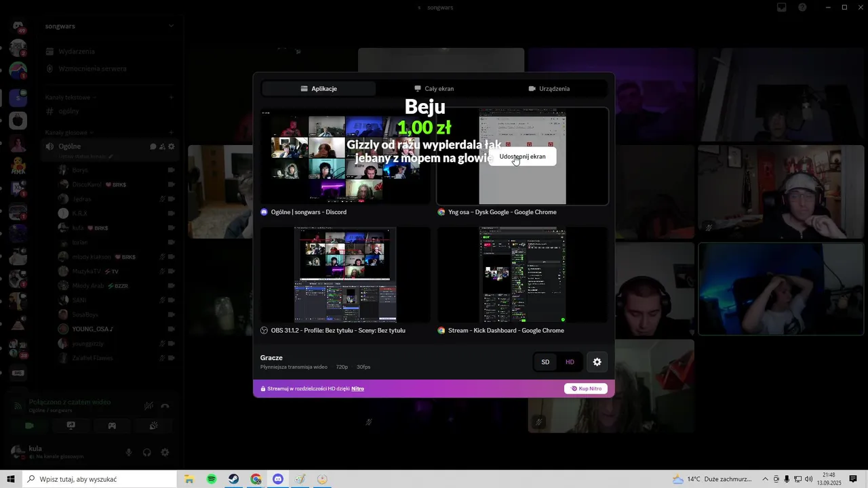This screenshot has width=868, height=488.
Task: Click the Windows Start button
Action: (11, 479)
